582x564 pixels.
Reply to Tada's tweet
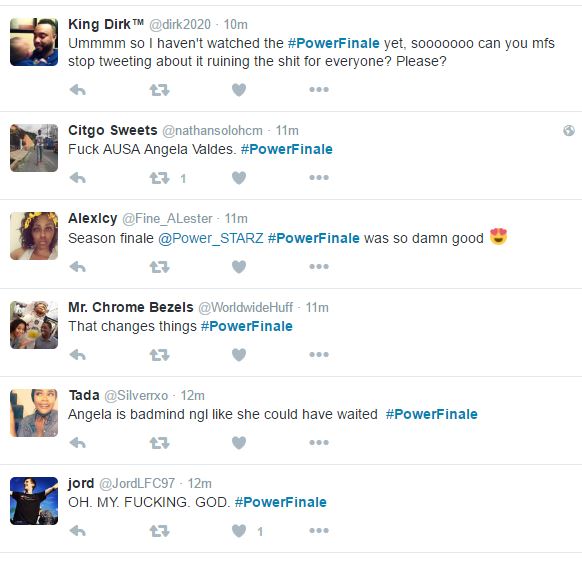(x=78, y=443)
